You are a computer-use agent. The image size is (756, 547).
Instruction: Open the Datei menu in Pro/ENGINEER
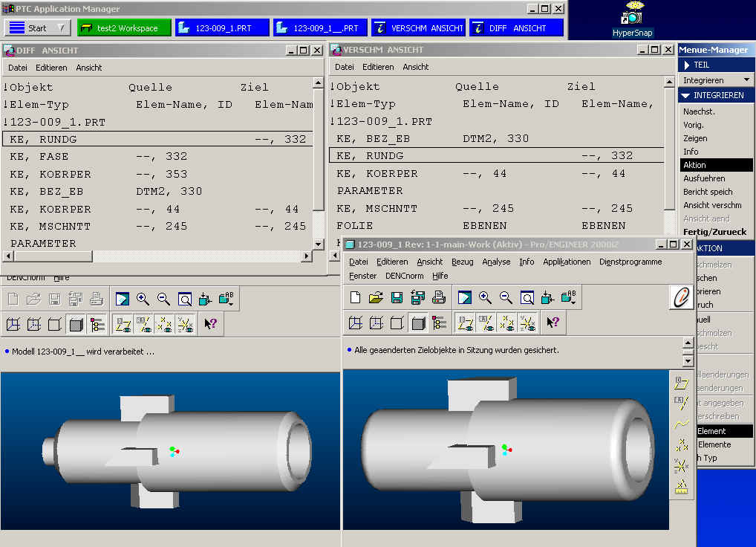358,262
